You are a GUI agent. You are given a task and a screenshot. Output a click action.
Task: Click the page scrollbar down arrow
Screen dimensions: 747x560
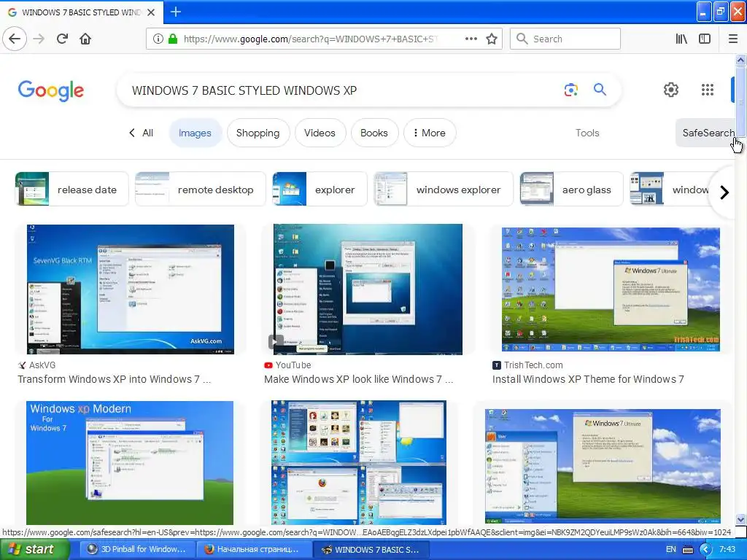coord(740,519)
